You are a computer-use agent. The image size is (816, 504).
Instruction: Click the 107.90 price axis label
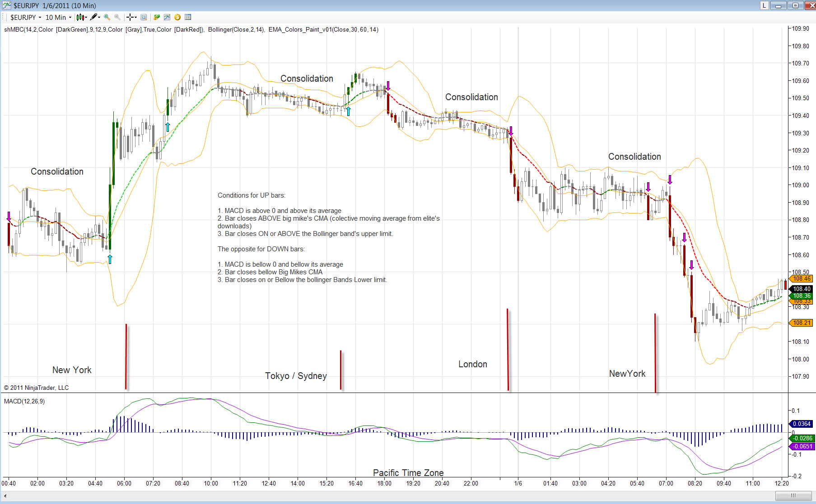coord(800,376)
